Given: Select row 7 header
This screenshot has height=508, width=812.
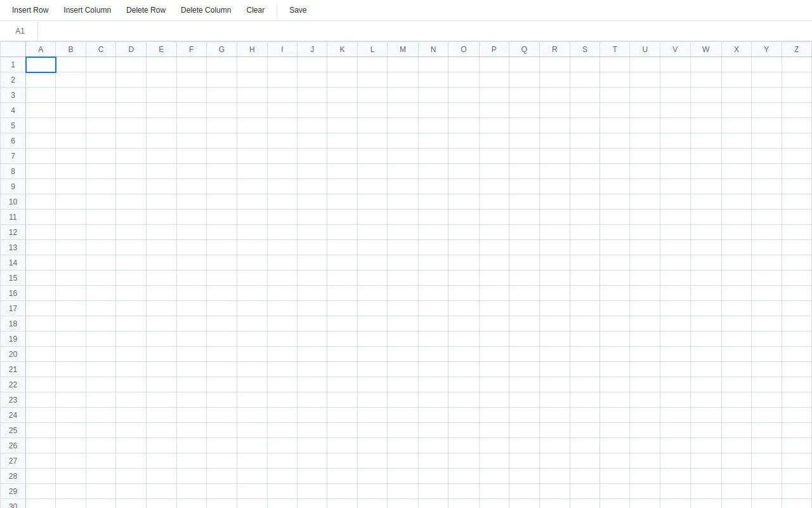Looking at the screenshot, I should 13,156.
